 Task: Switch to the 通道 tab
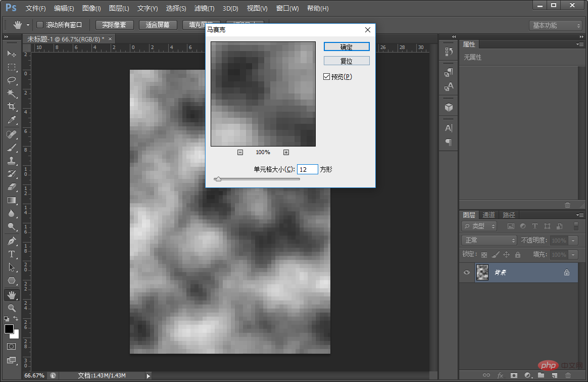488,215
